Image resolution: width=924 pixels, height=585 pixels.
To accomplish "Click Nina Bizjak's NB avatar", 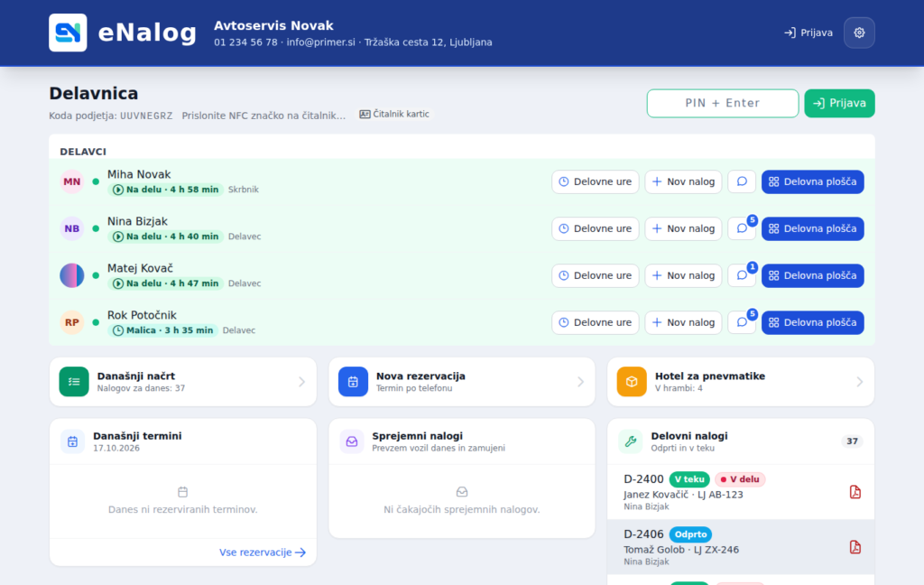I will 72,228.
